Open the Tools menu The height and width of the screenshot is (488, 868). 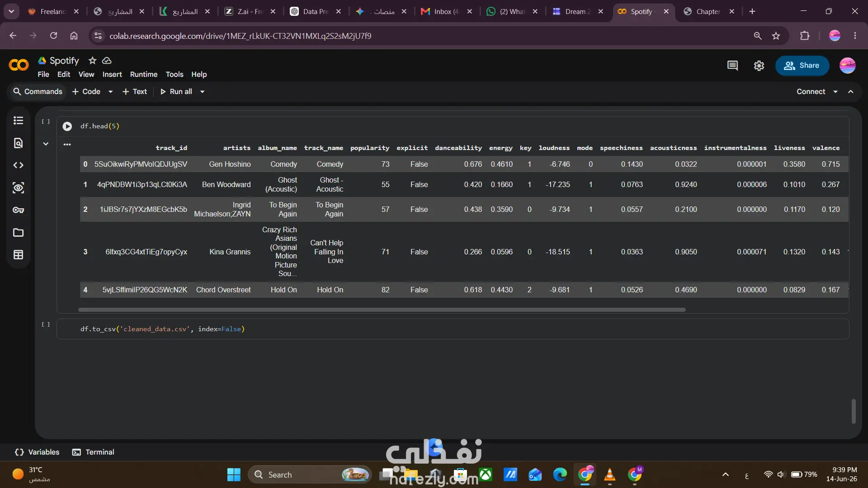click(x=175, y=75)
